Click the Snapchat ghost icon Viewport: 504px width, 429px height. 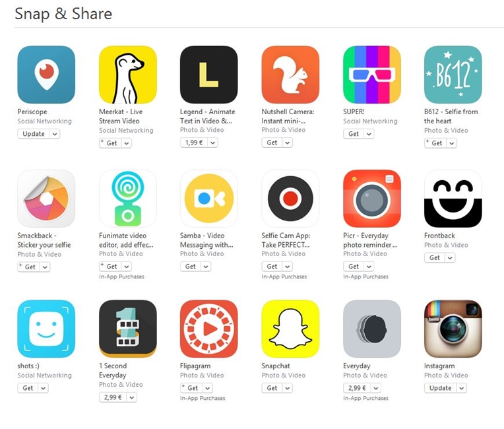coord(290,329)
